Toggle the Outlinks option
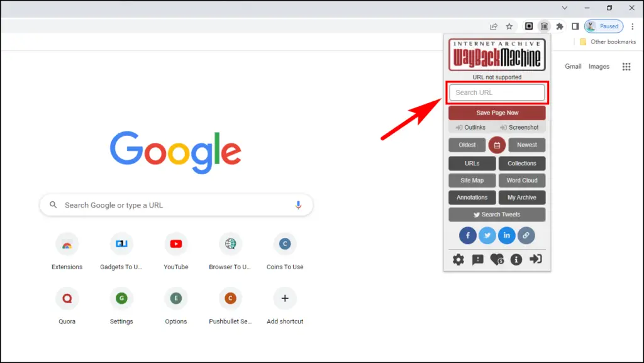Image resolution: width=644 pixels, height=363 pixels. 470,127
